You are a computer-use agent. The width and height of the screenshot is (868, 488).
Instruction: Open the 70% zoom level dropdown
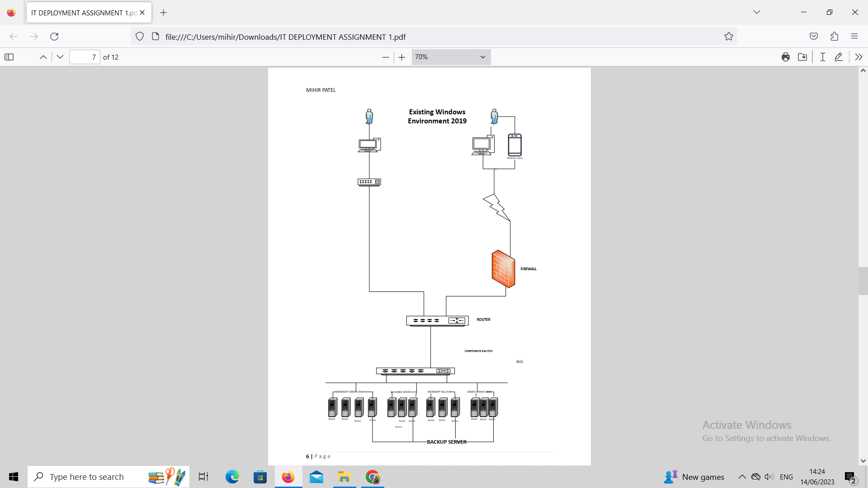tap(451, 57)
